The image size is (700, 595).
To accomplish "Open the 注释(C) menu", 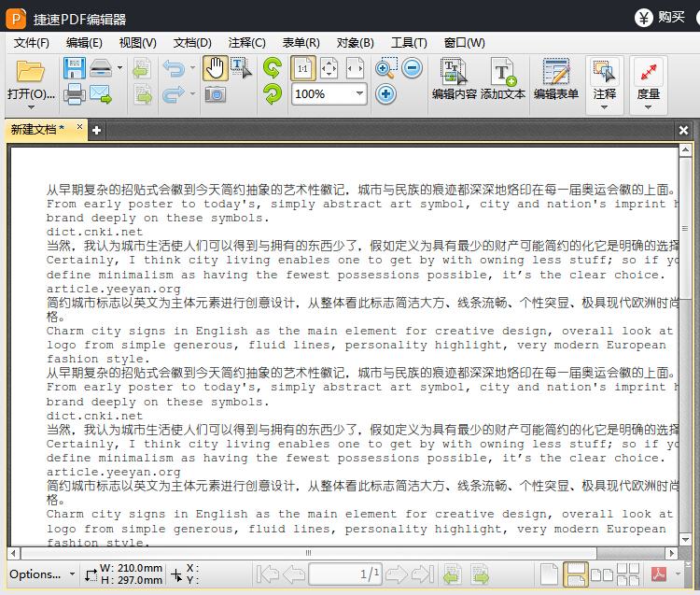I will click(x=247, y=43).
